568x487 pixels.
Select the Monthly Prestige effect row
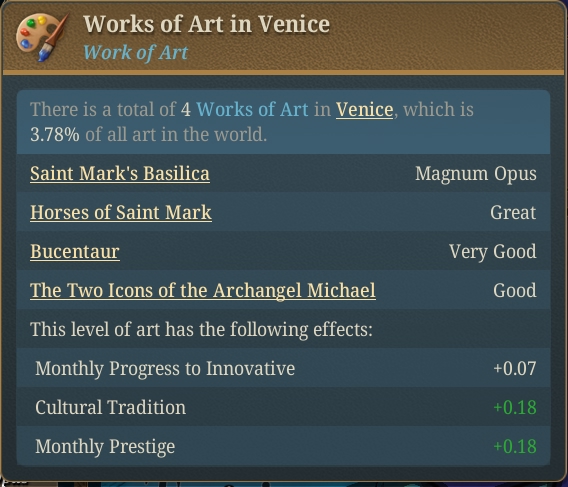coord(283,446)
